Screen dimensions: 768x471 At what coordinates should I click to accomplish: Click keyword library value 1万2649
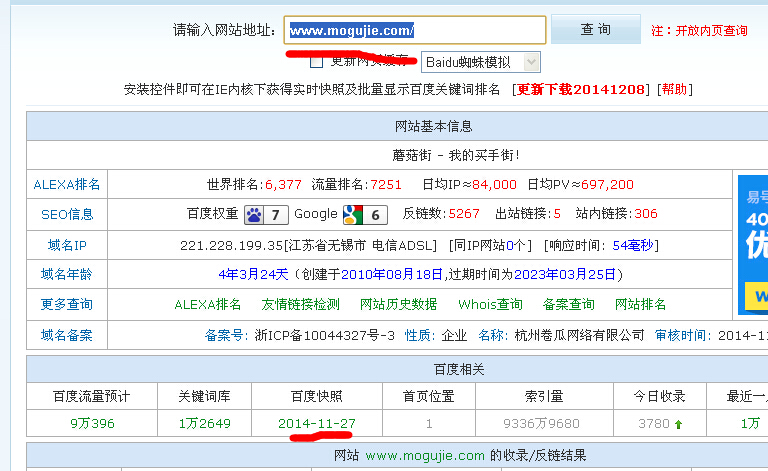205,424
